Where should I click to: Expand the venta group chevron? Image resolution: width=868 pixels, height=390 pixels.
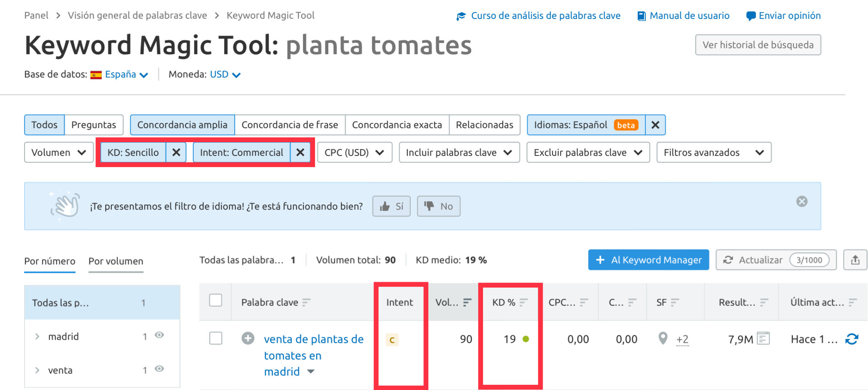[x=37, y=370]
